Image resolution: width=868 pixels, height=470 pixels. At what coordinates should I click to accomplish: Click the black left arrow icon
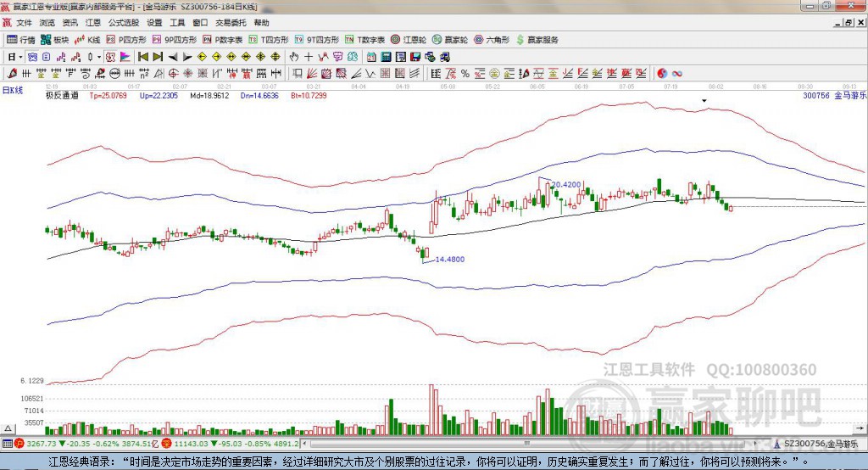tap(173, 57)
